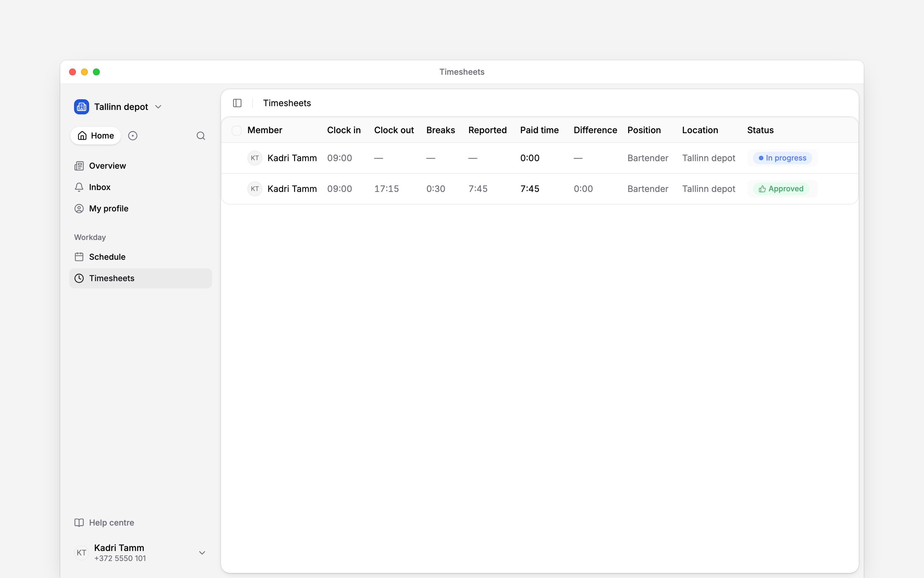Click the Paid time column header
924x578 pixels.
tap(539, 130)
